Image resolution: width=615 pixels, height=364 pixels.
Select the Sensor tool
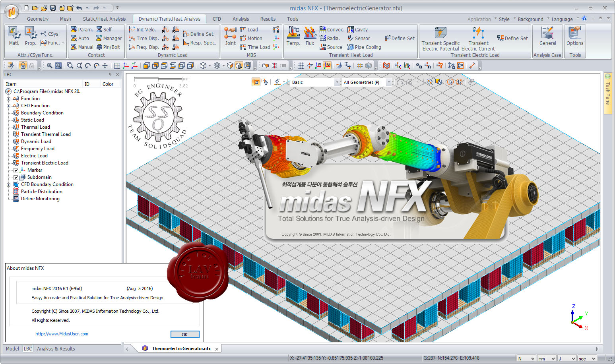(359, 38)
